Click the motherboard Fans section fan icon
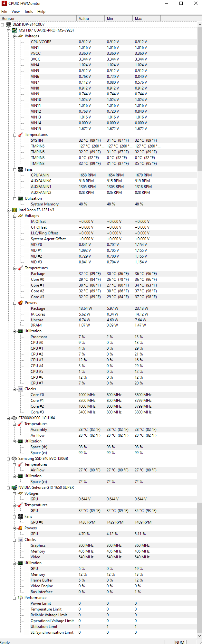 tap(21, 169)
